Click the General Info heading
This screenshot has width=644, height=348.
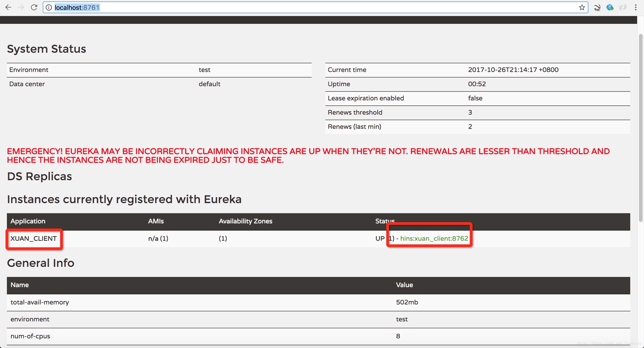(40, 263)
